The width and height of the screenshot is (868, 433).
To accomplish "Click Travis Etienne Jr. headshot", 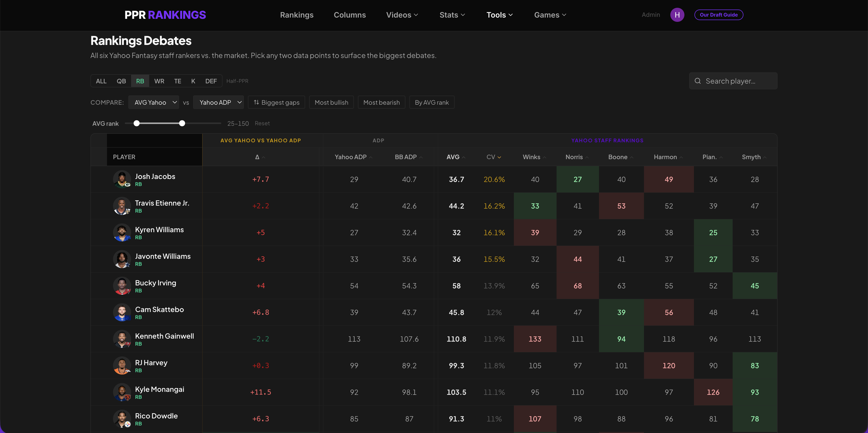I will tap(122, 206).
